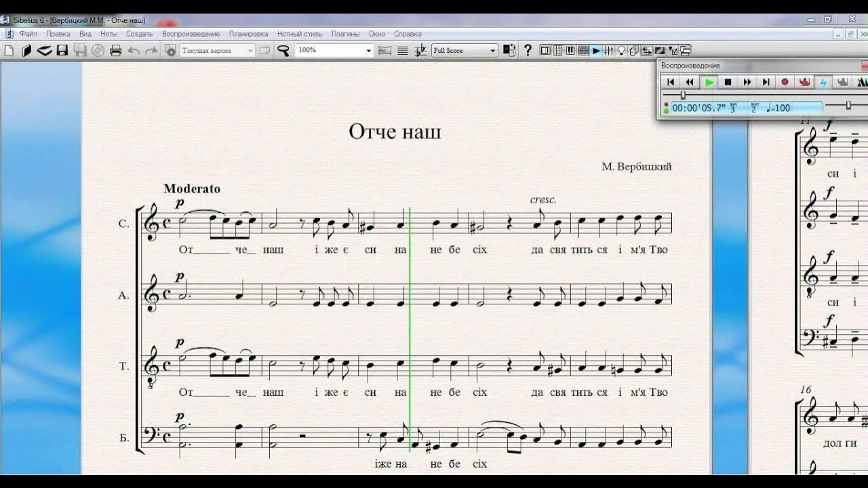Fast-forward with the double right arrow button

click(x=747, y=82)
